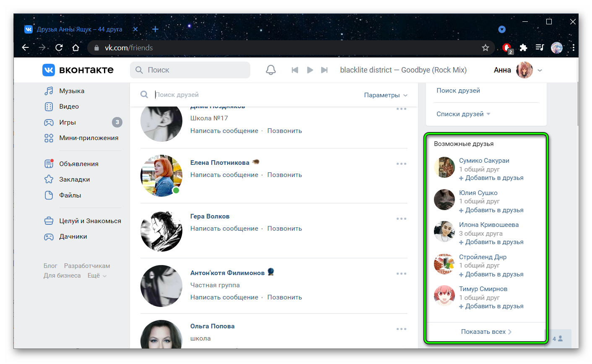Play the blacklite district track

point(310,70)
